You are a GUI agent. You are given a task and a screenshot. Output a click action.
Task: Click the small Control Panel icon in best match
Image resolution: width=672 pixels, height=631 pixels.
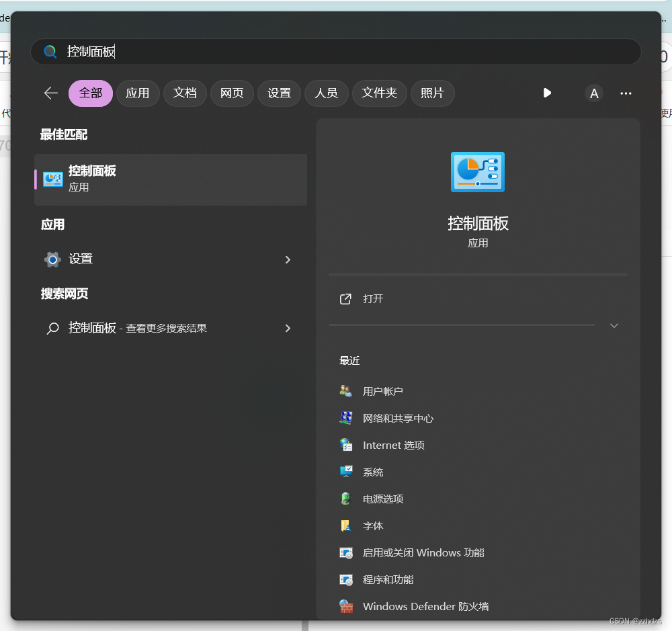click(53, 179)
